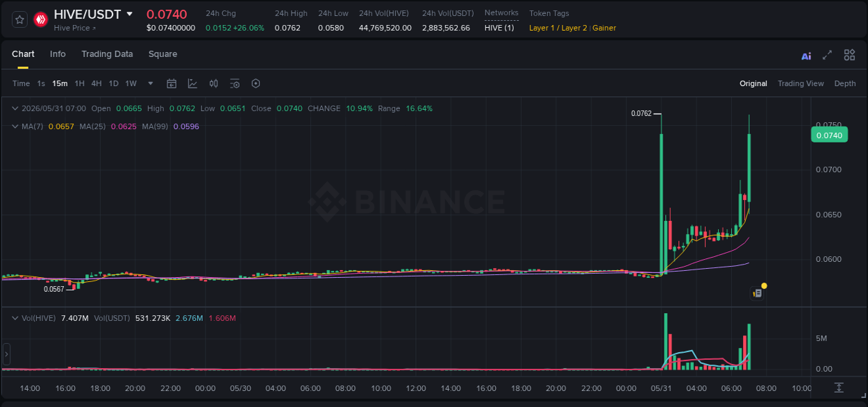Open the Hive Price link

(75, 28)
